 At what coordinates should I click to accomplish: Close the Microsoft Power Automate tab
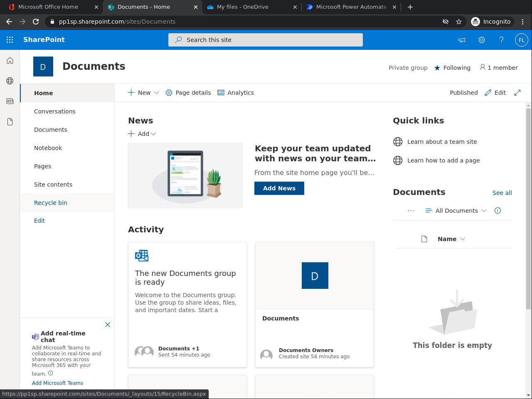pos(394,7)
